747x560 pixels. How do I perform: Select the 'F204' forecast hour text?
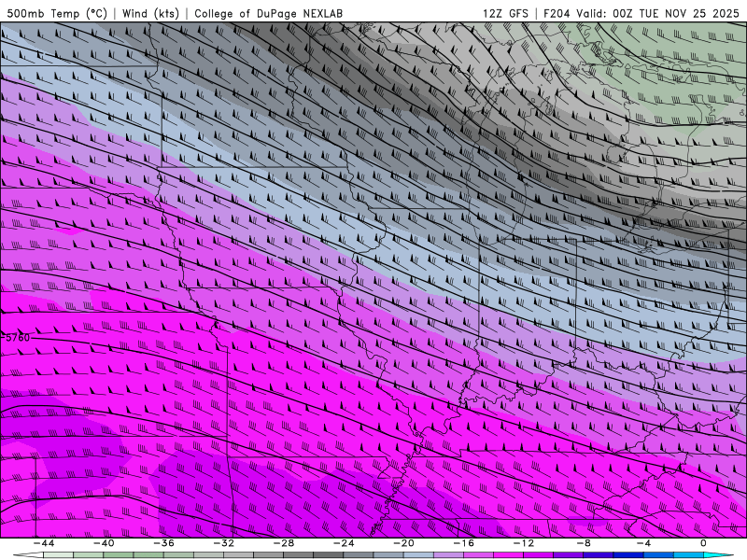click(x=557, y=13)
